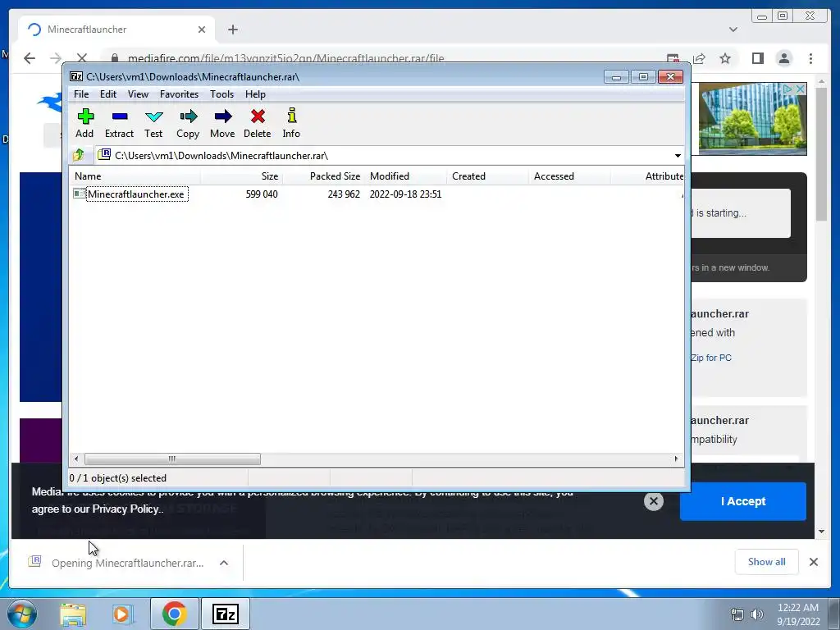Open a new Chrome tab

(232, 30)
